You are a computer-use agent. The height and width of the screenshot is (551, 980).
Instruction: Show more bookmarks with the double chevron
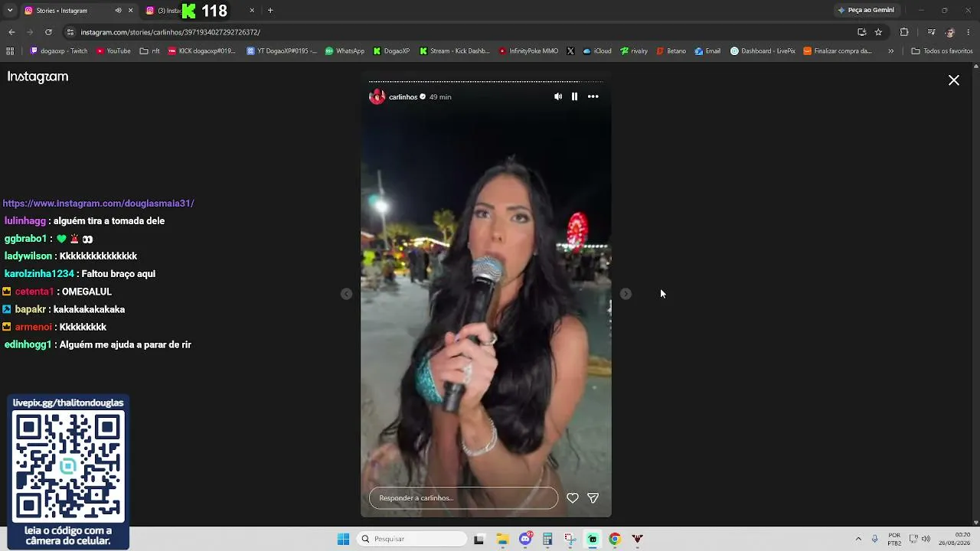(890, 51)
